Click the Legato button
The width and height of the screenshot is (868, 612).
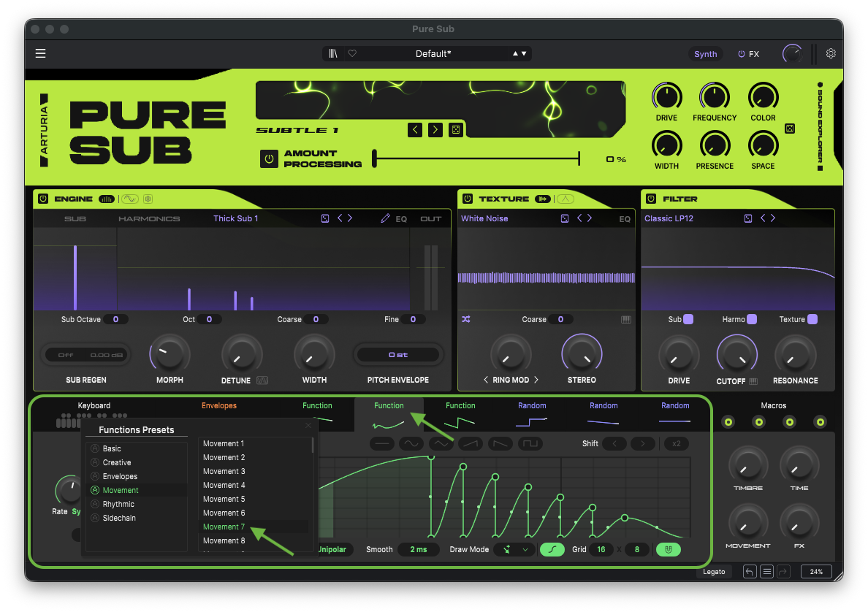[714, 572]
